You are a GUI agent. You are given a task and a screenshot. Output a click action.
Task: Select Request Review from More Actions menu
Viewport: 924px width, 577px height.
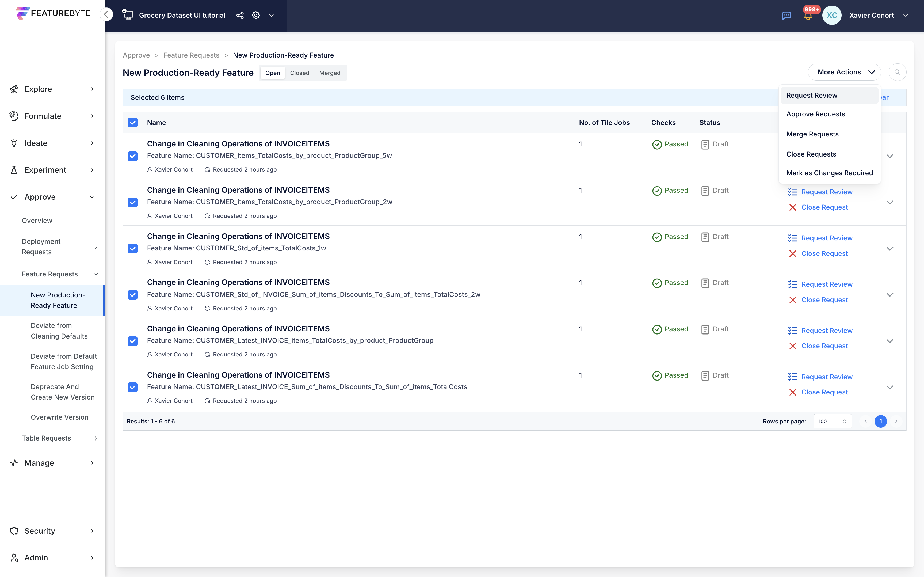coord(829,95)
